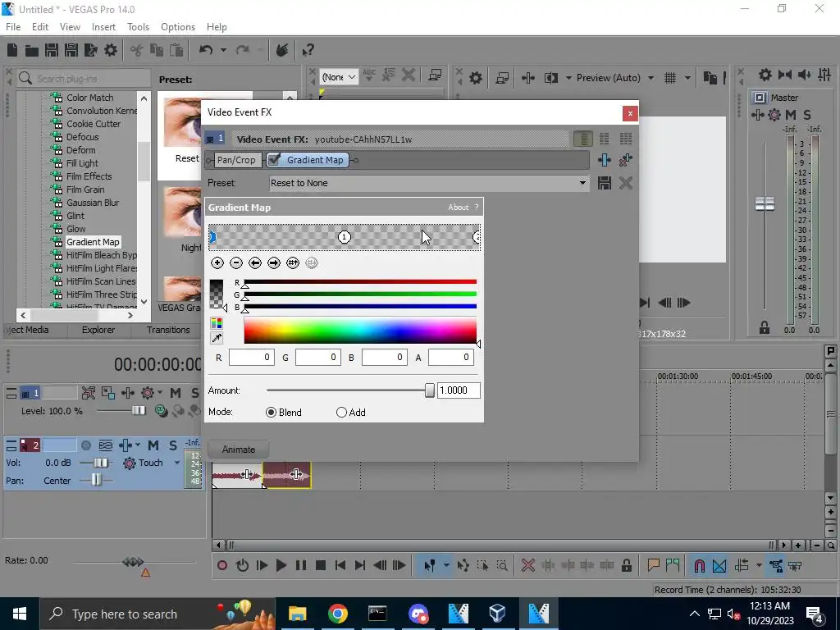840x630 pixels.
Task: Toggle Master bus mute M button
Action: [x=791, y=115]
